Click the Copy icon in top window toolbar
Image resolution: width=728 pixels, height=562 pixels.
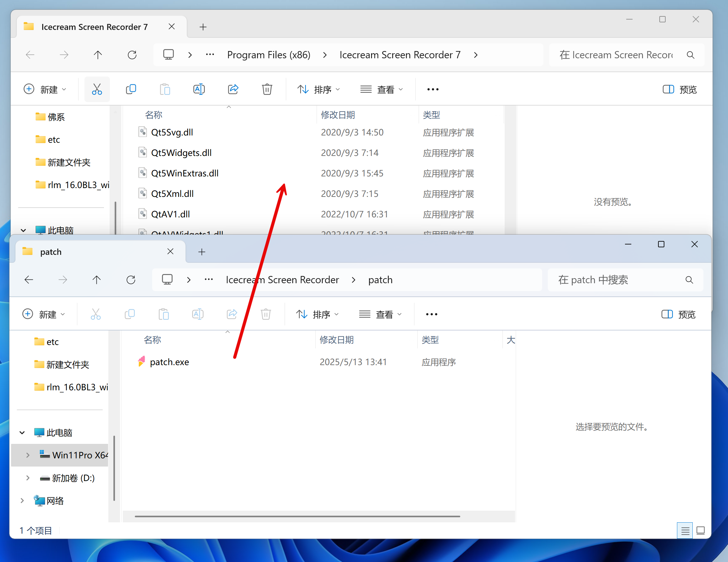click(x=131, y=89)
